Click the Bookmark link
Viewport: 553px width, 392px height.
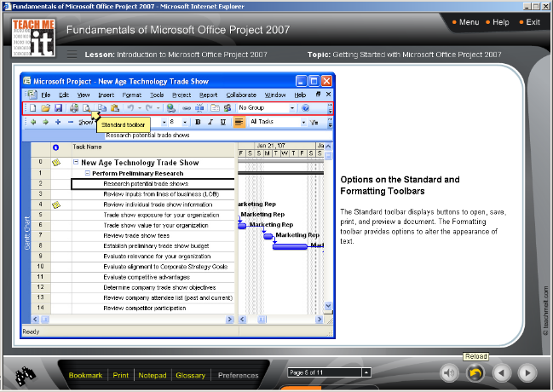85,375
